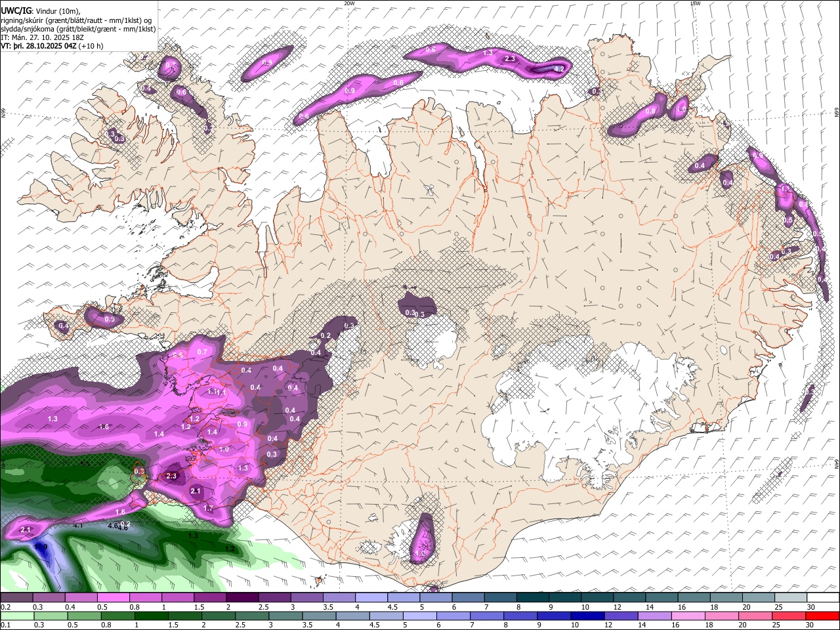This screenshot has width=840, height=630.
Task: Select the 'VT: þri. 28.10.2025 04Z (+10 h)' line
Action: coord(52,46)
